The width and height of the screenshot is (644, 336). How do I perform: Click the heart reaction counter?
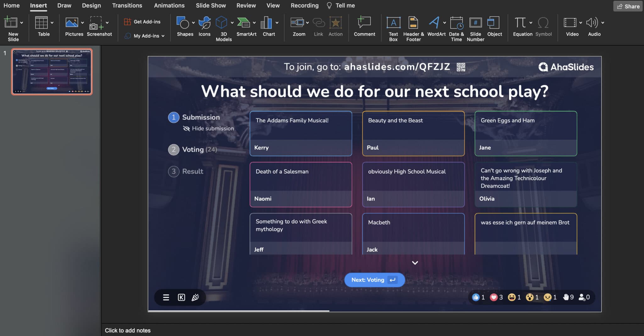pos(494,297)
